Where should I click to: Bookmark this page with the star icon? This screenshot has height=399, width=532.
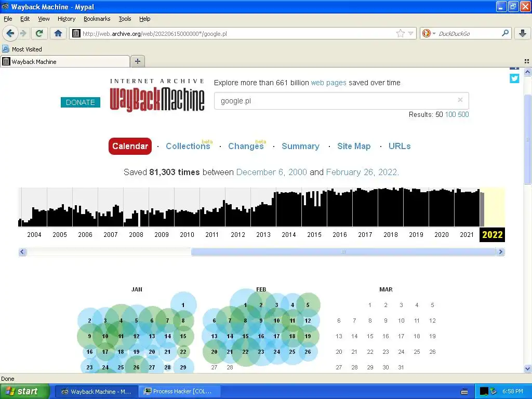[401, 33]
